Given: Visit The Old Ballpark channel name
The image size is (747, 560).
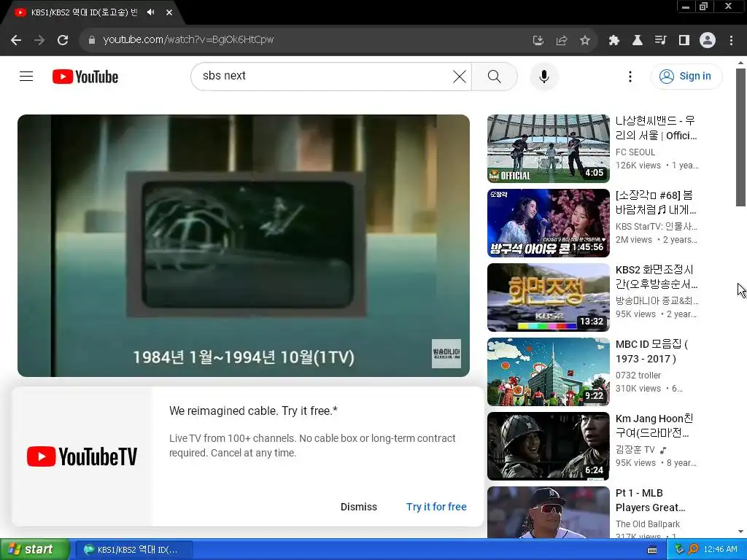Looking at the screenshot, I should pos(648,524).
